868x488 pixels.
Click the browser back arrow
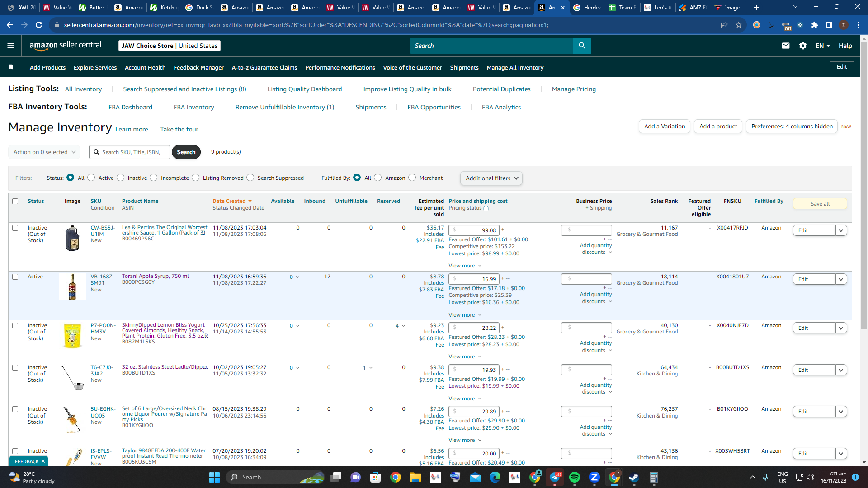click(x=10, y=25)
